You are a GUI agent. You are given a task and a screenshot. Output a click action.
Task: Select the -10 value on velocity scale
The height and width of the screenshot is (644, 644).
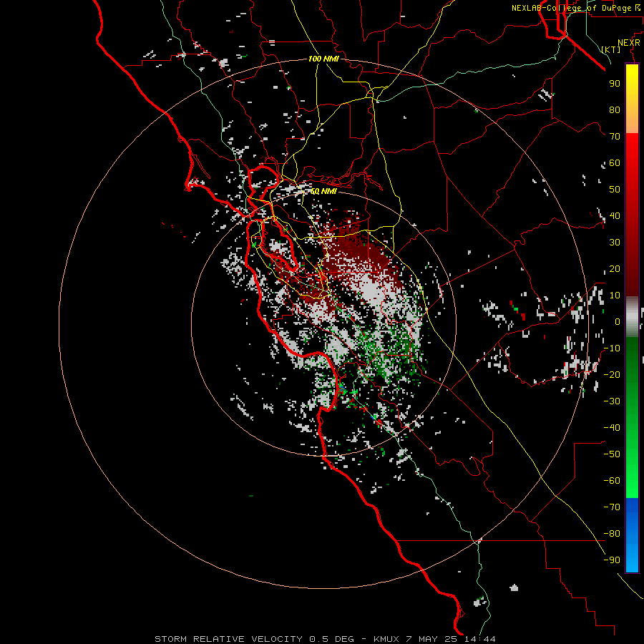pyautogui.click(x=612, y=348)
